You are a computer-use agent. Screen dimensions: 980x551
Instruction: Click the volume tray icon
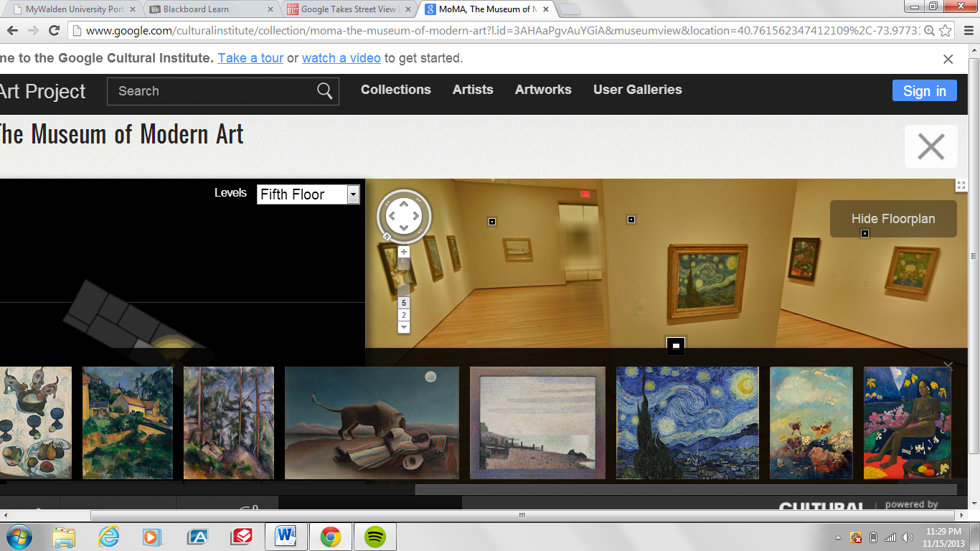click(x=907, y=537)
